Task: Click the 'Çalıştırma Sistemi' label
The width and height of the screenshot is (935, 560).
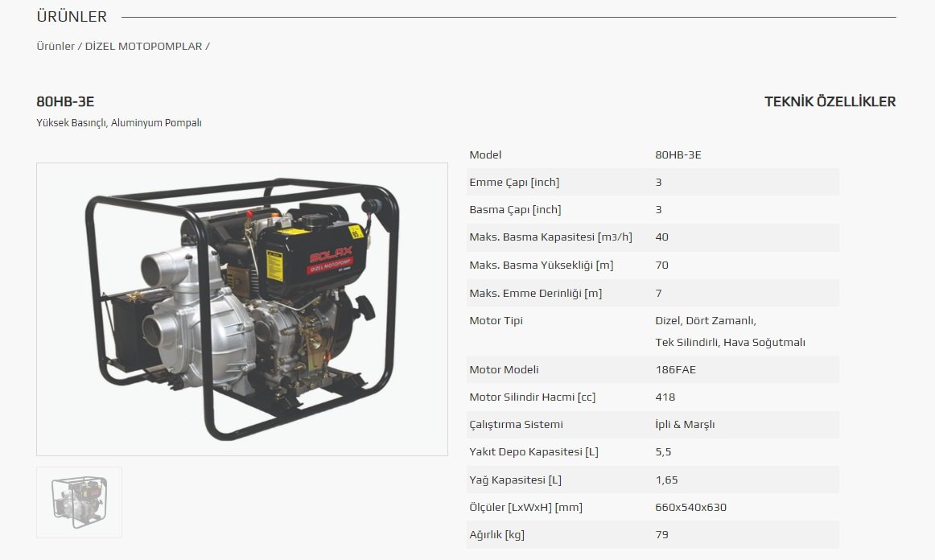Action: point(516,424)
